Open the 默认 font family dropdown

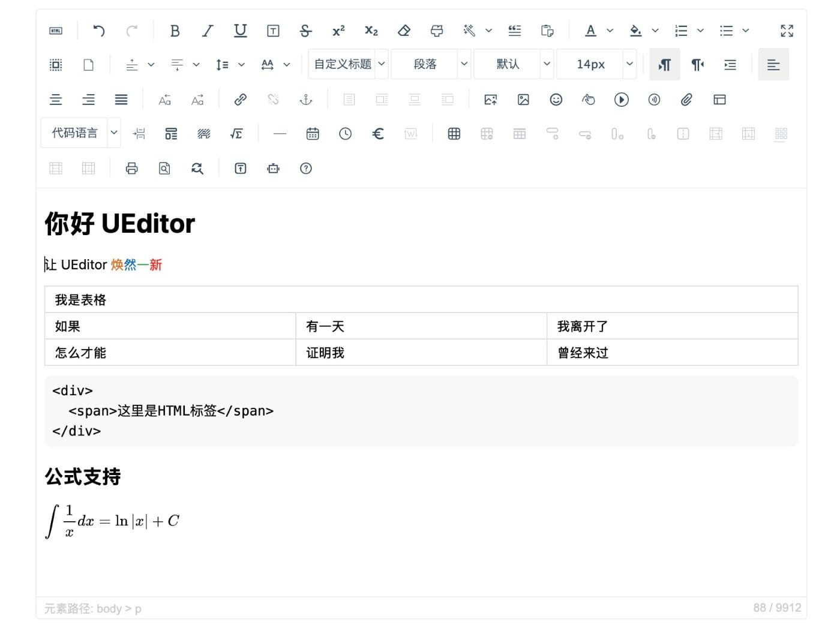514,64
